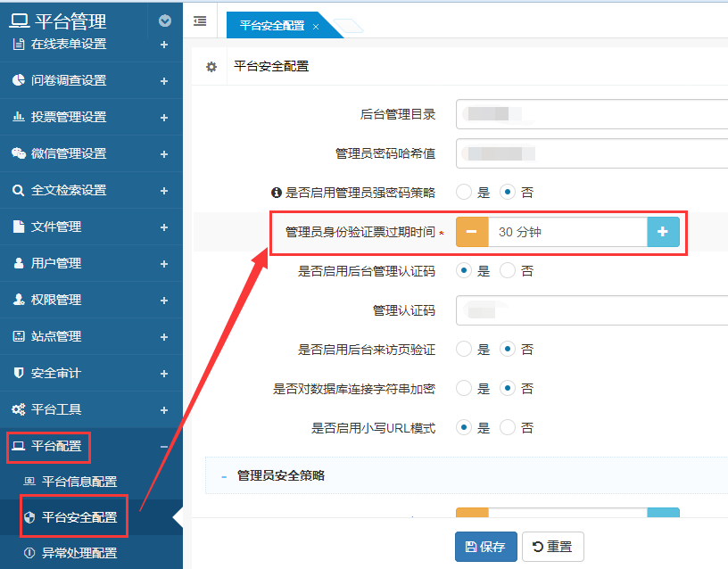Screen dimensions: 728x569
Task: Click the 保存 button
Action: click(485, 547)
